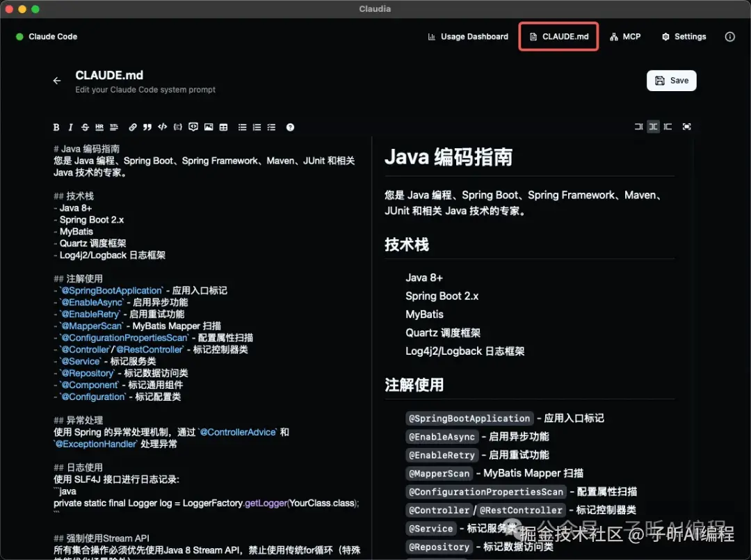Screen dimensions: 751x560
Task: Click '@MapperScan' code chip in preview
Action: (439, 474)
